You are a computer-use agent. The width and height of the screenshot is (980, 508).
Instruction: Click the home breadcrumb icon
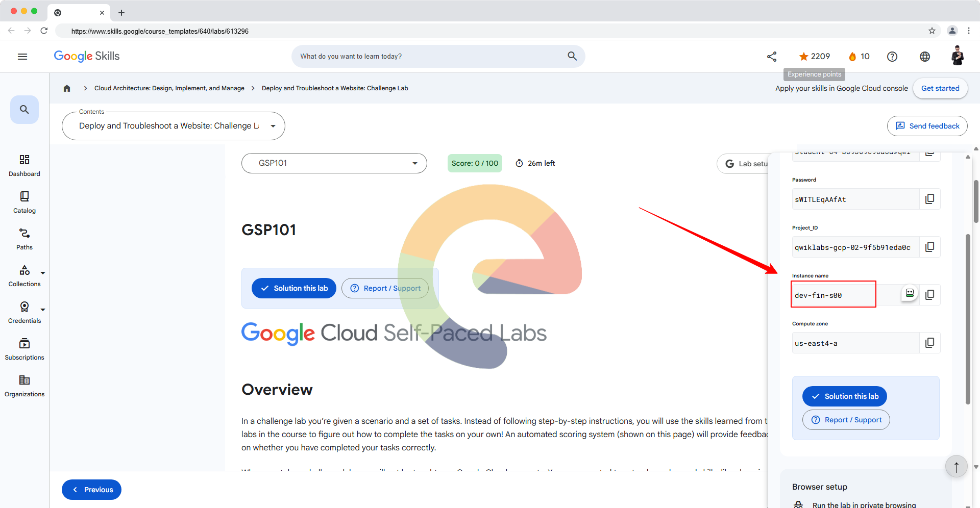(x=67, y=88)
